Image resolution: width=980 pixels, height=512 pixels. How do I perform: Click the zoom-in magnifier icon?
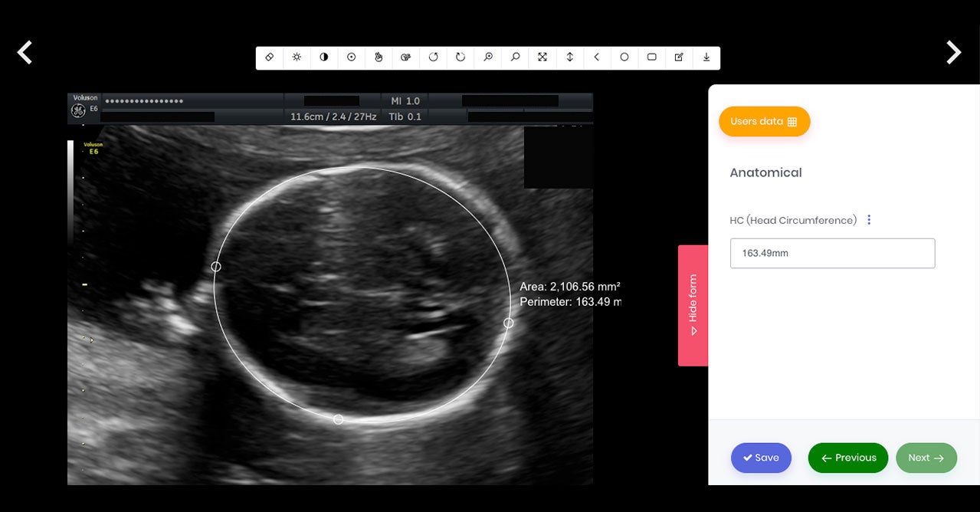coord(487,57)
